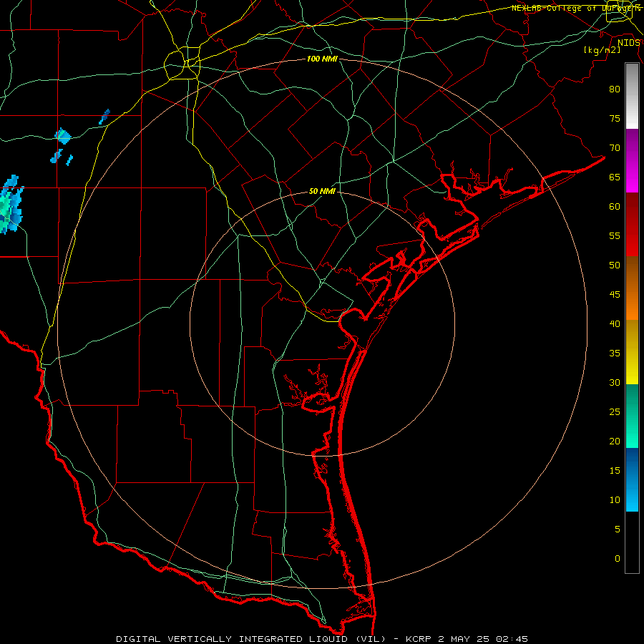
Task: Click the "50 NMI" range ring label
Action: pyautogui.click(x=322, y=191)
